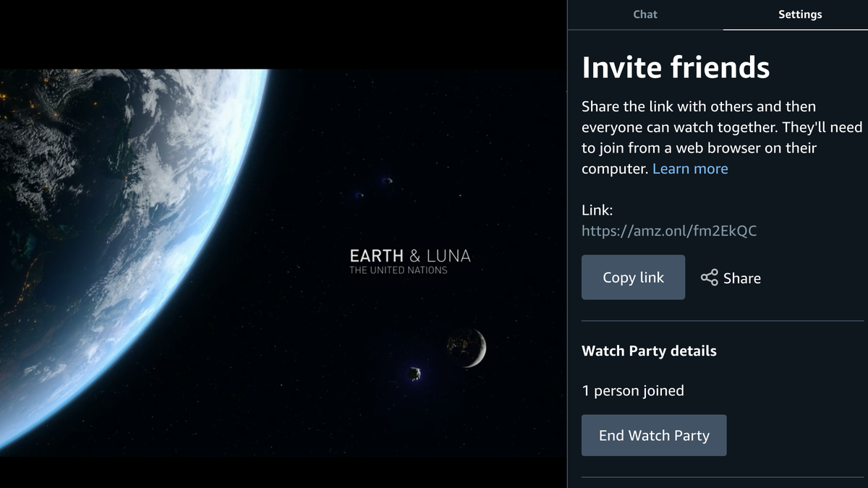This screenshot has height=488, width=868.
Task: Click the Copy link button
Action: pos(633,277)
